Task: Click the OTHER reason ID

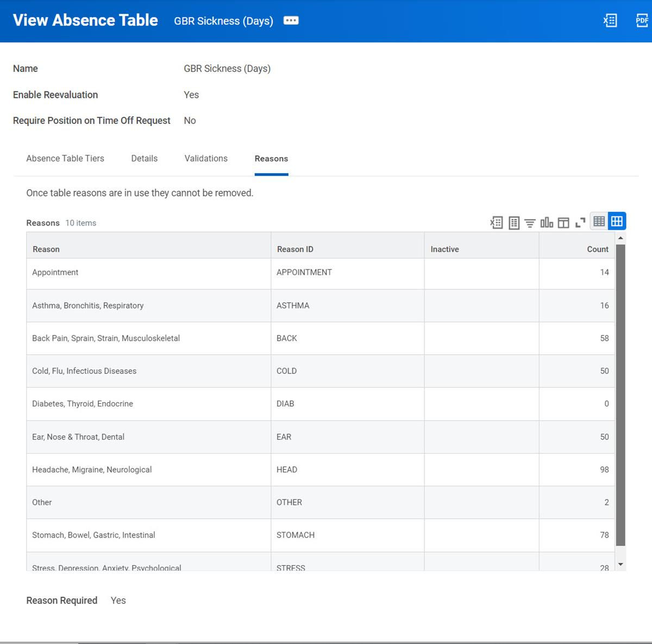Action: (x=289, y=502)
